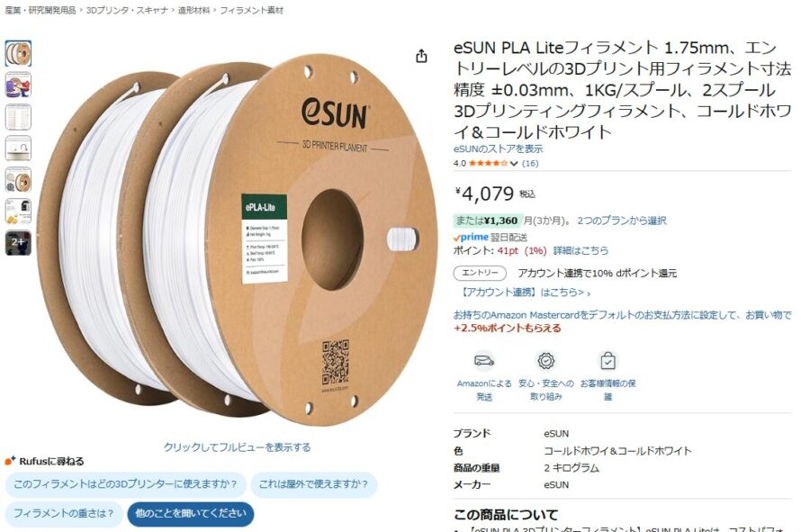Select the second product thumbnail image

tap(18, 85)
